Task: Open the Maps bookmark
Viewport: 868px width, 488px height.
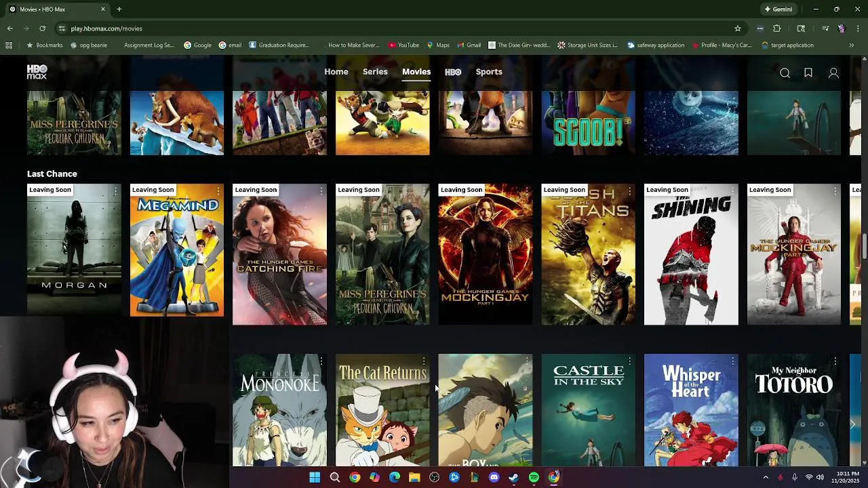Action: click(x=438, y=45)
